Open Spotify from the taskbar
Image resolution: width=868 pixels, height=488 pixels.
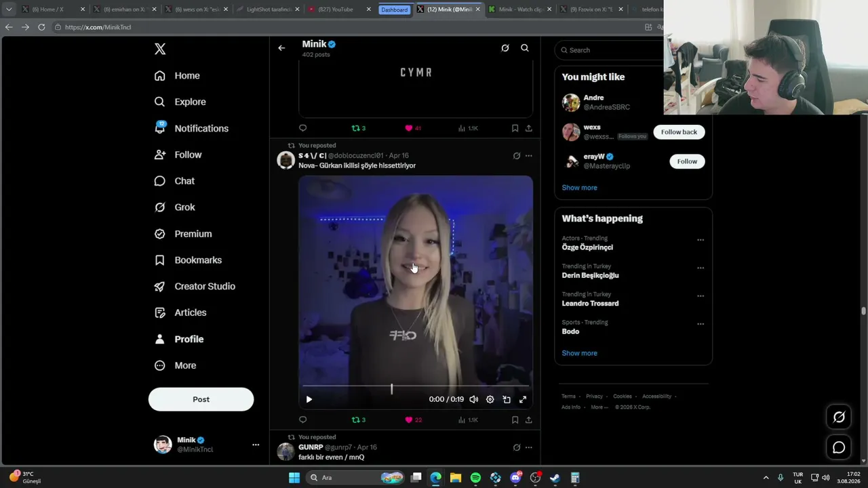[x=475, y=478]
